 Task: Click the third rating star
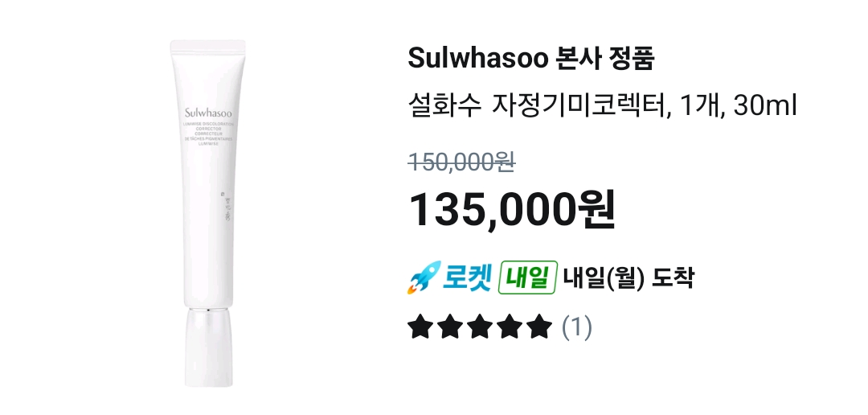(480, 327)
